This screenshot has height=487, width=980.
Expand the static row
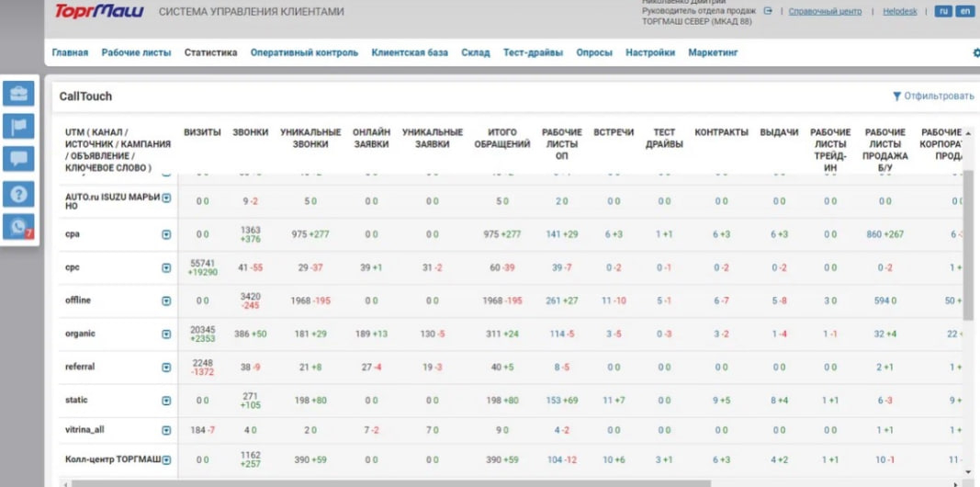166,401
